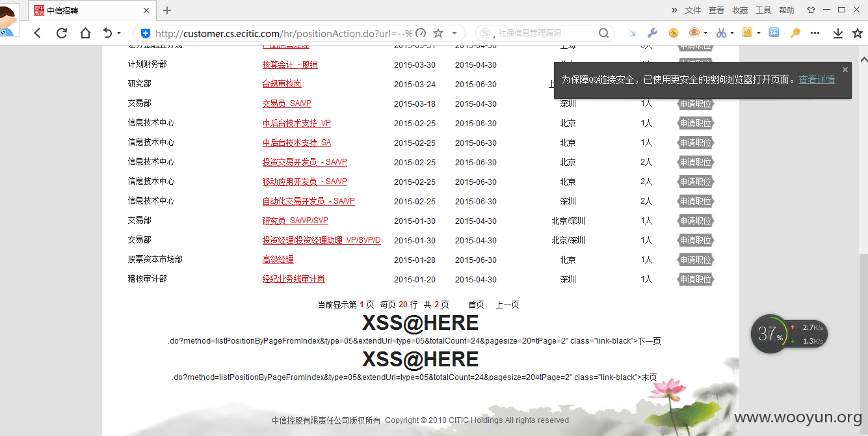
Task: Open the 投资交易开发员 - SA/VP link
Action: [304, 162]
